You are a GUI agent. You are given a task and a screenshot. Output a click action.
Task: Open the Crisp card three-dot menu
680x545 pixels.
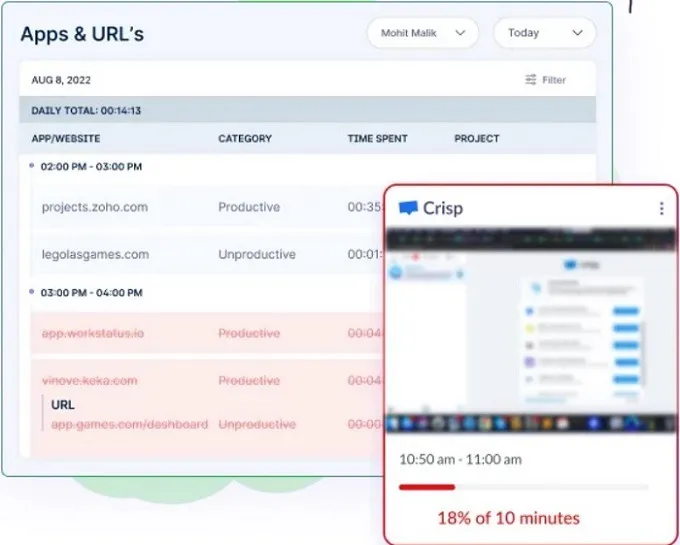[x=661, y=208]
